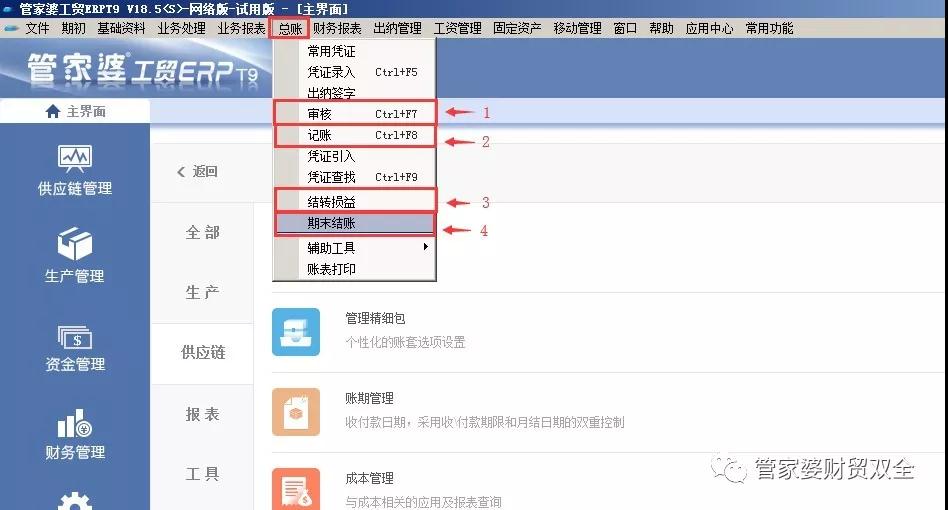Open the 财务报表 menu in menu bar
This screenshot has height=510, width=948.
337,28
